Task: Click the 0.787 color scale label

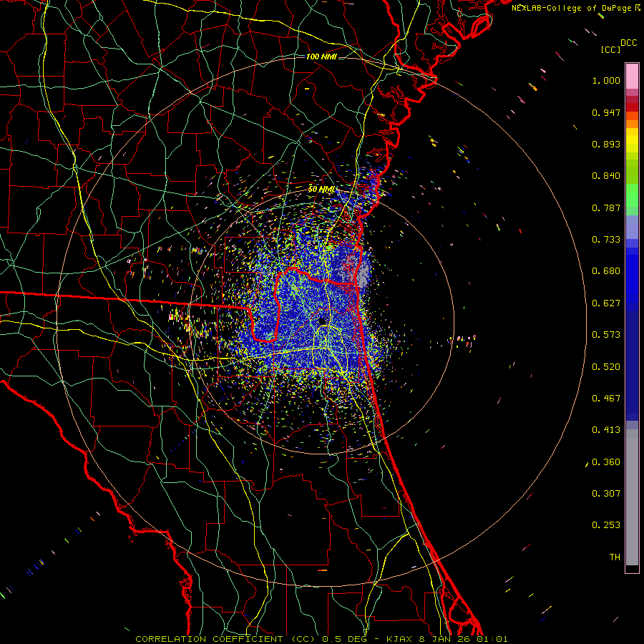Action: coord(606,208)
